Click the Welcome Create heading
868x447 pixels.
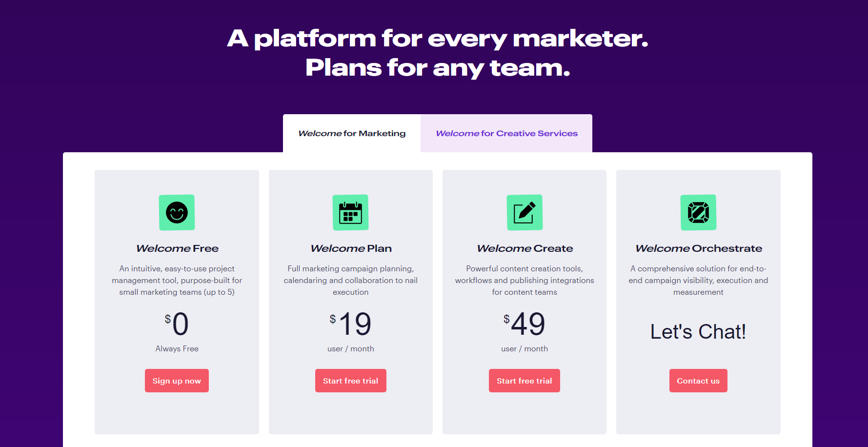[x=524, y=248]
